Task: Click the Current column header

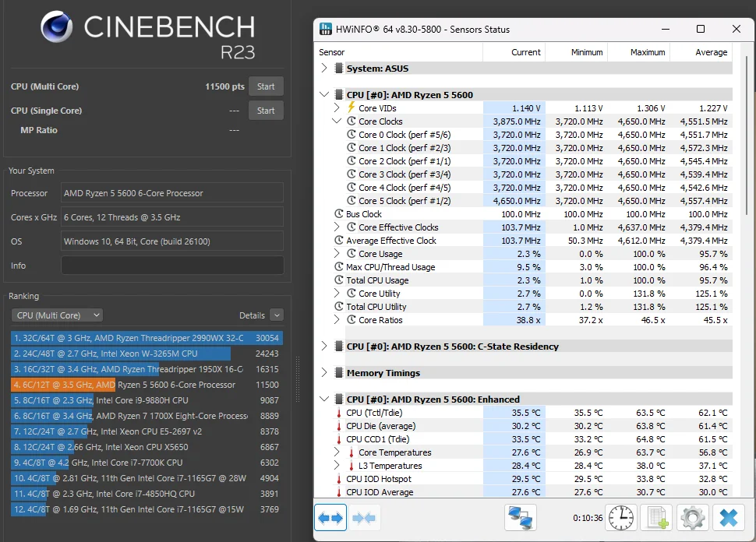Action: tap(514, 52)
